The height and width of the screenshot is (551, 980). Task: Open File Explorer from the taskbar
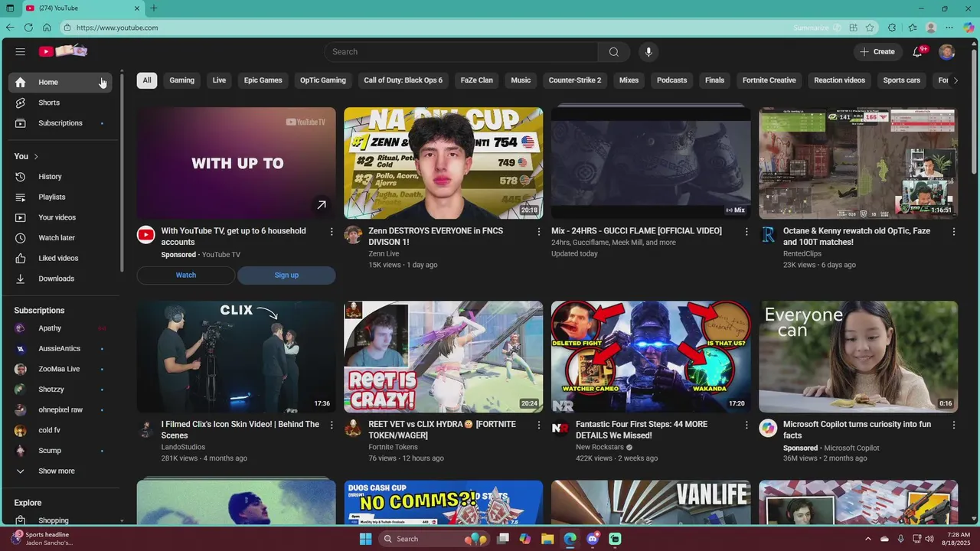tap(547, 539)
